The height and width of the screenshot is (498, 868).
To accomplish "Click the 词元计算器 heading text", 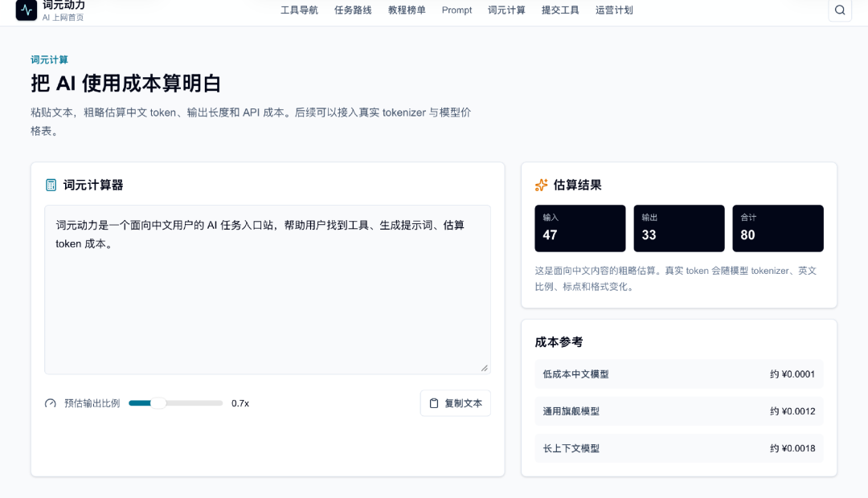I will click(x=93, y=185).
